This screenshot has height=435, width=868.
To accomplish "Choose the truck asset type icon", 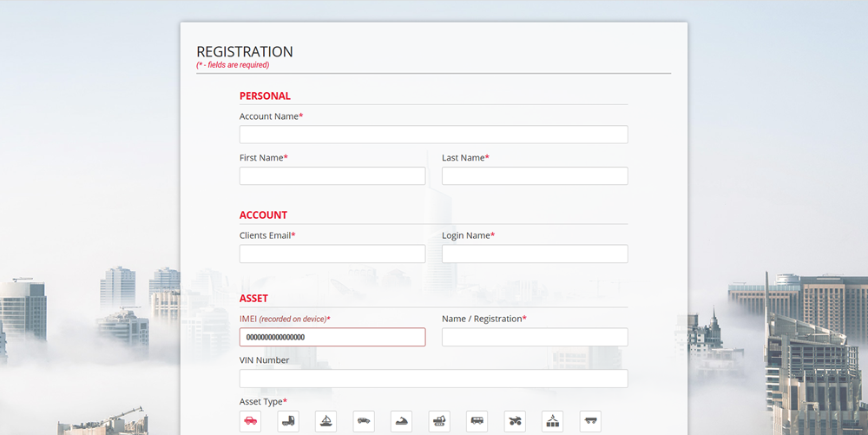I will (288, 421).
